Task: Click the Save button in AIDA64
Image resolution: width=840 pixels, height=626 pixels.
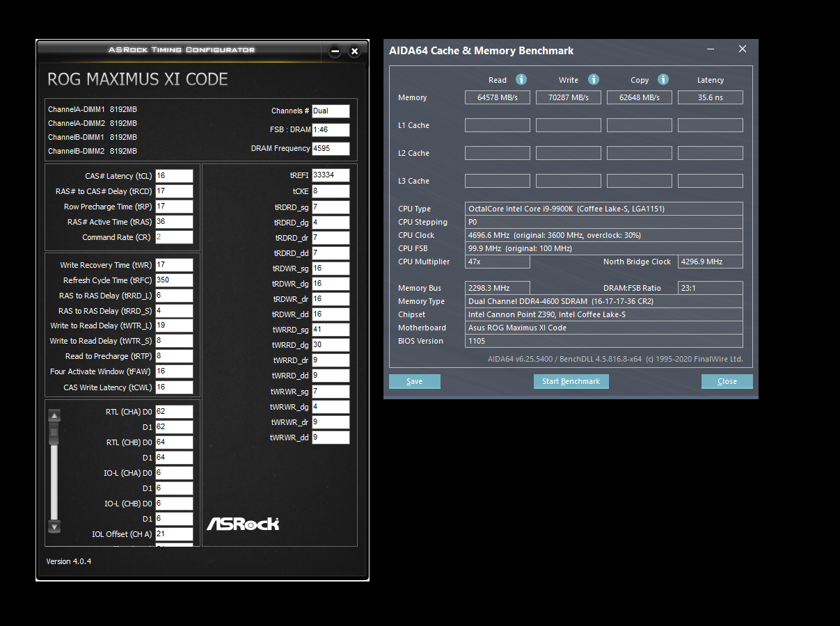Action: point(415,381)
